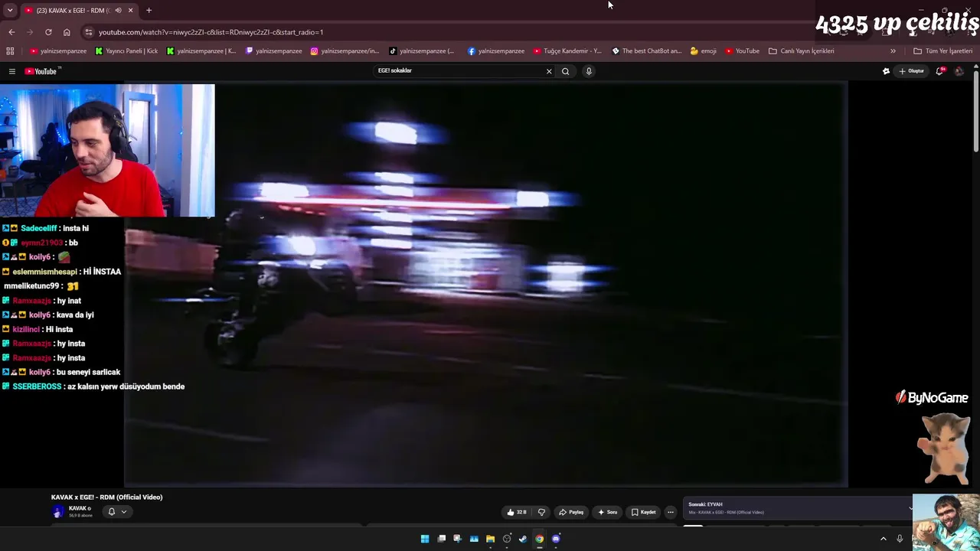980x551 pixels.
Task: Open Tuğçe Kandemir YouTube bookmark
Action: click(567, 51)
